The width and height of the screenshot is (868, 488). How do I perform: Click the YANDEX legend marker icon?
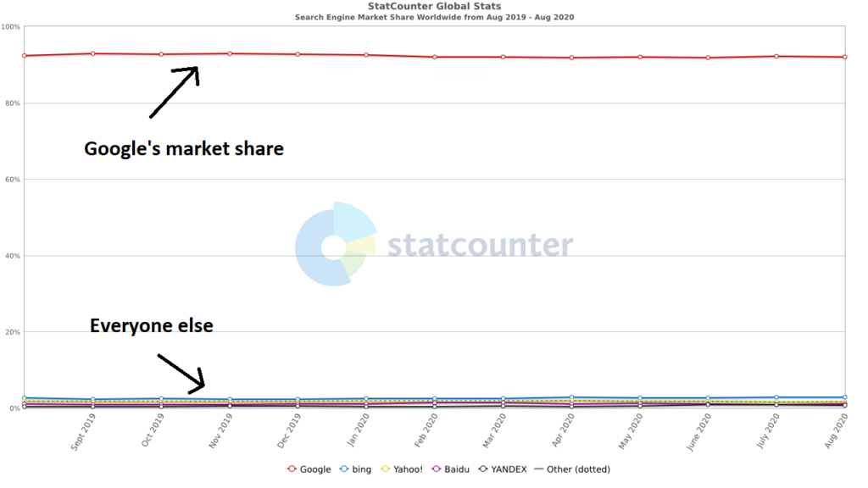pyautogui.click(x=483, y=469)
